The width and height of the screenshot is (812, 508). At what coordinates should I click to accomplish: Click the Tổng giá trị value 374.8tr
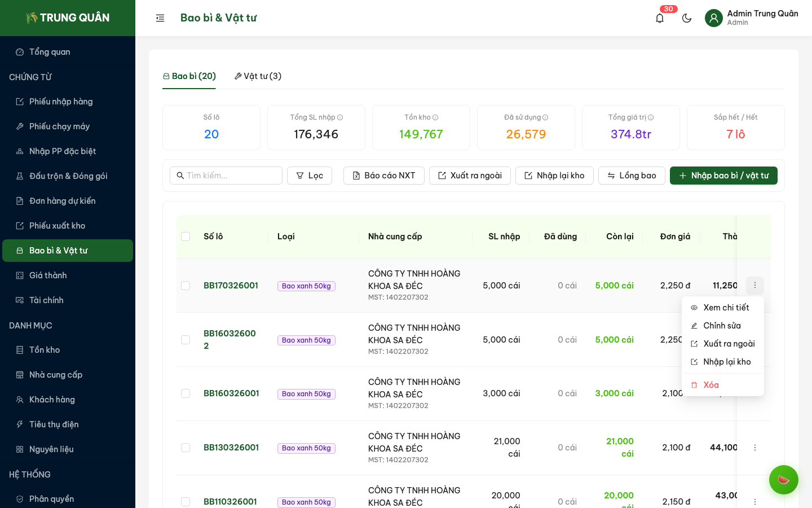tap(631, 134)
